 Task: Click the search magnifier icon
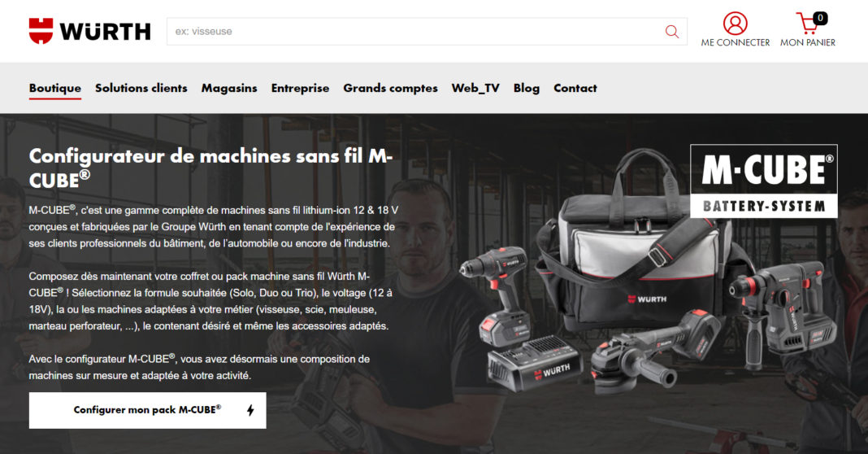click(672, 32)
